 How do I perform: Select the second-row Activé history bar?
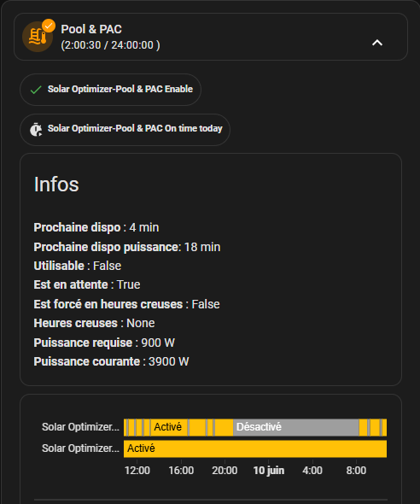pyautogui.click(x=255, y=448)
